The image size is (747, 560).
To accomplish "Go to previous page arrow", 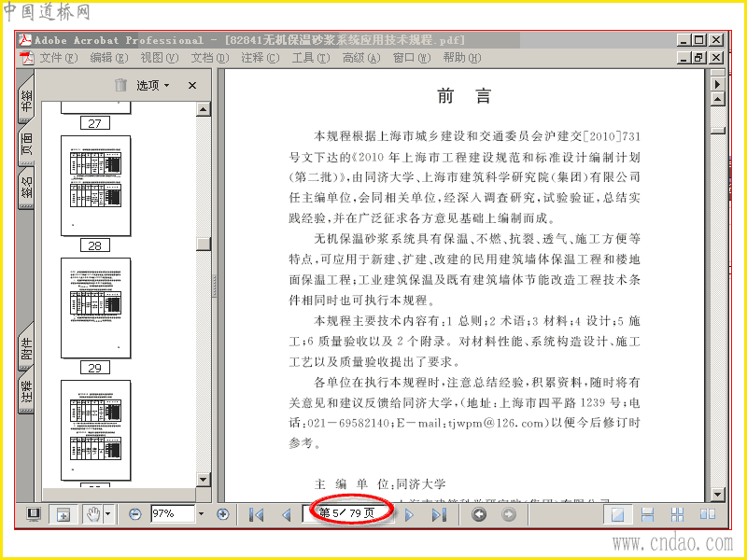I will pyautogui.click(x=287, y=515).
